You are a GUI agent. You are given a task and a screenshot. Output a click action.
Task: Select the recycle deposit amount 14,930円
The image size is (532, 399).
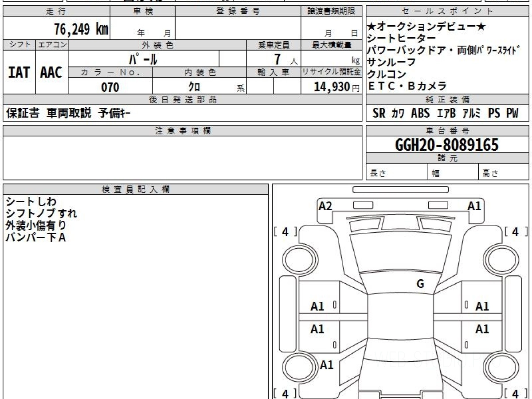coord(337,87)
